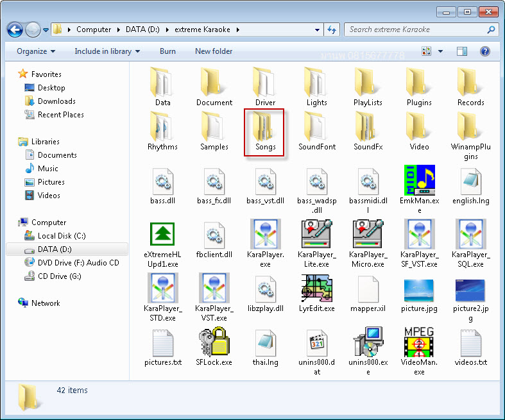Open the view options dropdown arrow

(x=440, y=51)
